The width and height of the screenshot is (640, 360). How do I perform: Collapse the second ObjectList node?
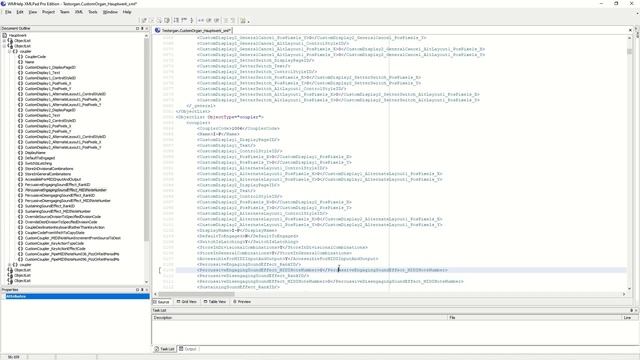coord(4,46)
